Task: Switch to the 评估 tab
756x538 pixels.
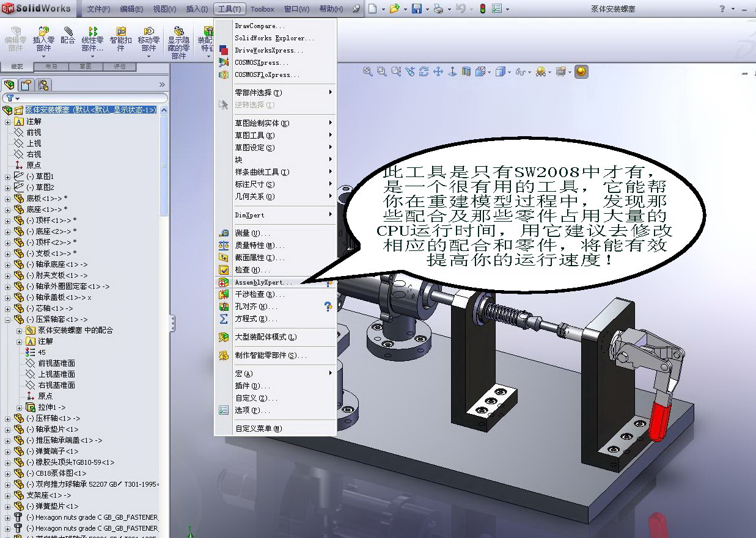Action: (x=119, y=67)
